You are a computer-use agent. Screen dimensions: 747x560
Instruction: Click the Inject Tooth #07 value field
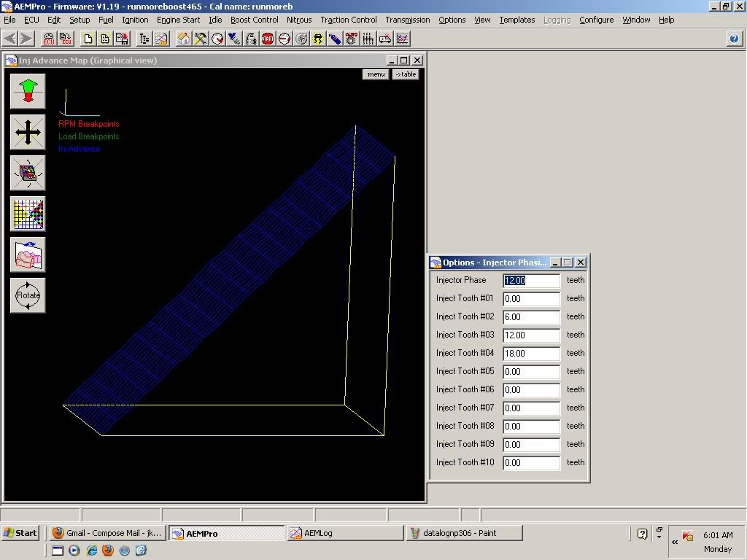pyautogui.click(x=532, y=408)
